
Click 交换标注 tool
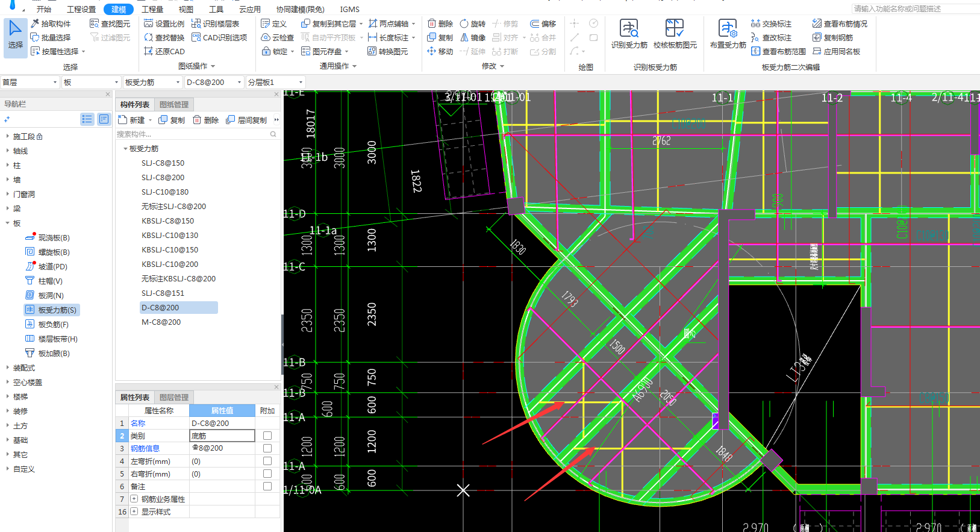(772, 23)
